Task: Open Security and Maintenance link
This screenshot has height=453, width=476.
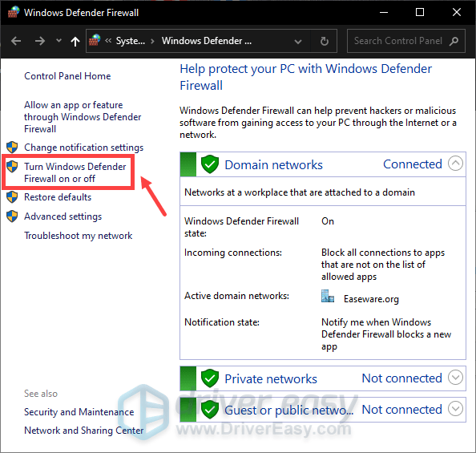Action: click(79, 412)
